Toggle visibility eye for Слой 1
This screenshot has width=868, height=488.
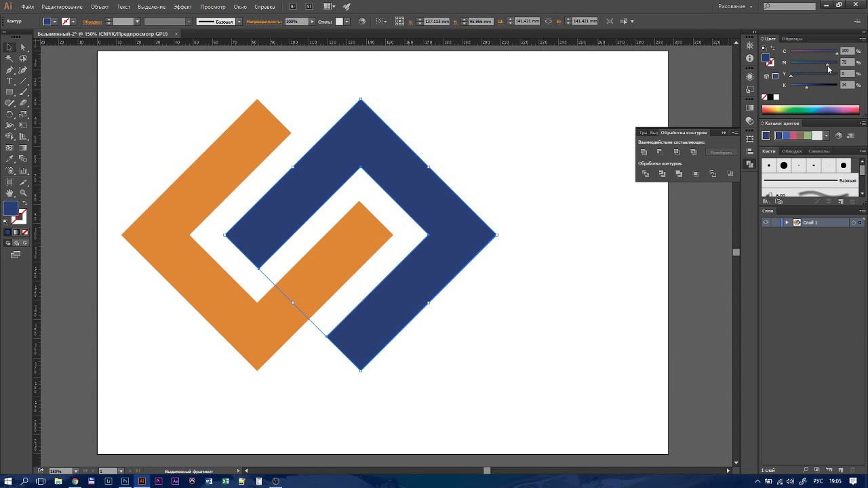[766, 222]
